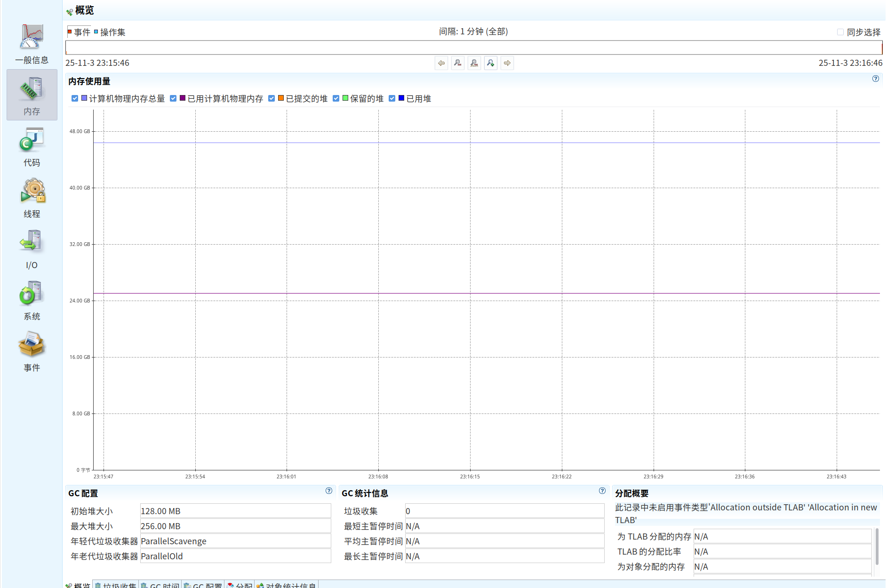Open the 代码 (Code) section

point(32,147)
